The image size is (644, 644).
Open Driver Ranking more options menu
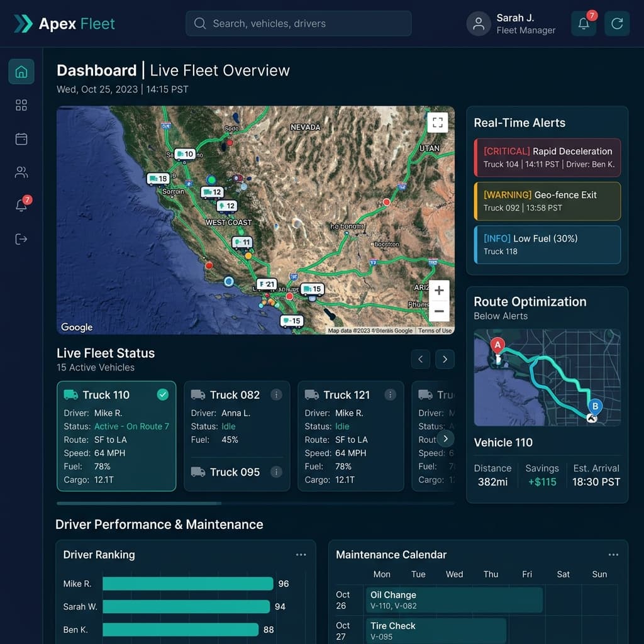301,555
